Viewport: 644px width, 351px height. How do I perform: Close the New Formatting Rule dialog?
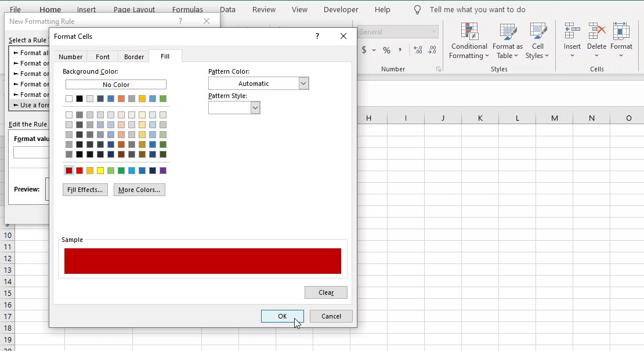[207, 21]
